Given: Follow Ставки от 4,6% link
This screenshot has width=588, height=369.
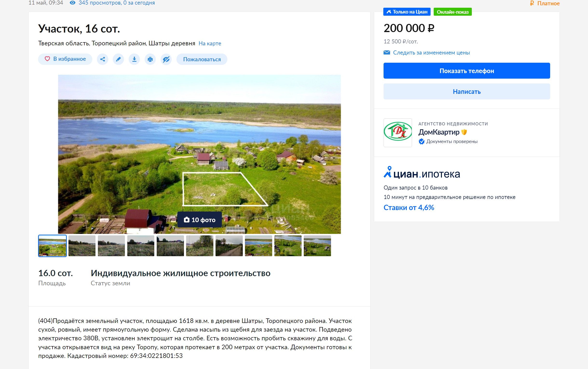Looking at the screenshot, I should [x=409, y=207].
